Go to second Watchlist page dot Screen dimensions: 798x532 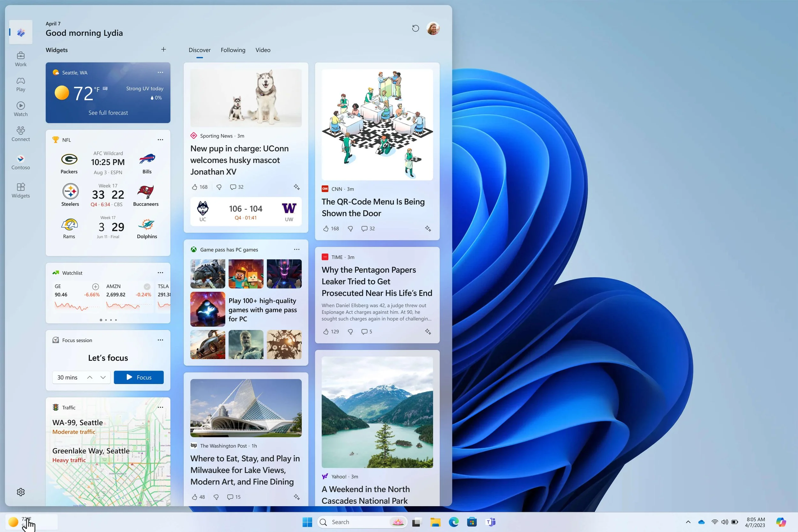tap(106, 320)
